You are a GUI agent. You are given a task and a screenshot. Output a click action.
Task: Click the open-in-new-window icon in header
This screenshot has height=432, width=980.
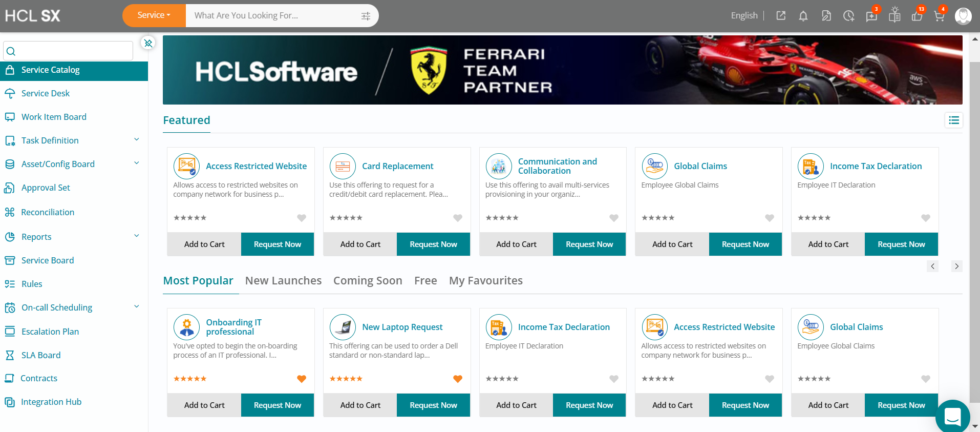tap(781, 16)
